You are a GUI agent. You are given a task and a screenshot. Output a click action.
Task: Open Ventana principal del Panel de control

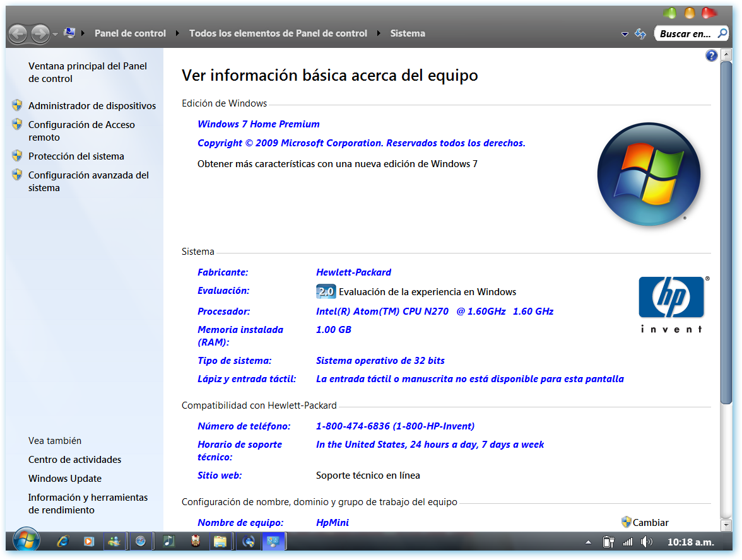coord(88,73)
